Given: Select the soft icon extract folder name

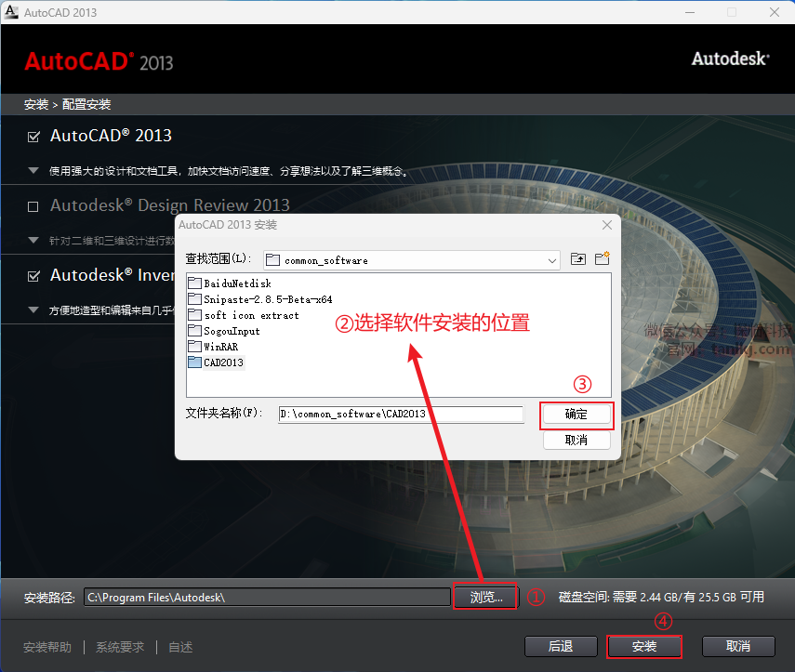Looking at the screenshot, I should pyautogui.click(x=251, y=315).
